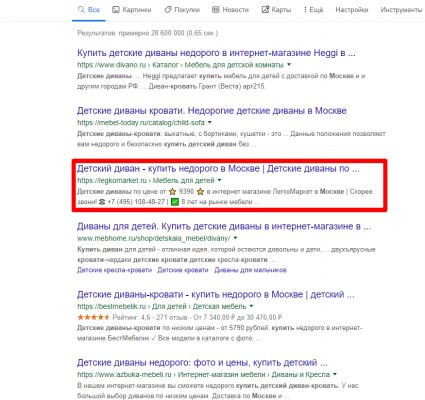The image size is (425, 400).
Task: Switch to the 'Картинки' tab
Action: click(132, 10)
